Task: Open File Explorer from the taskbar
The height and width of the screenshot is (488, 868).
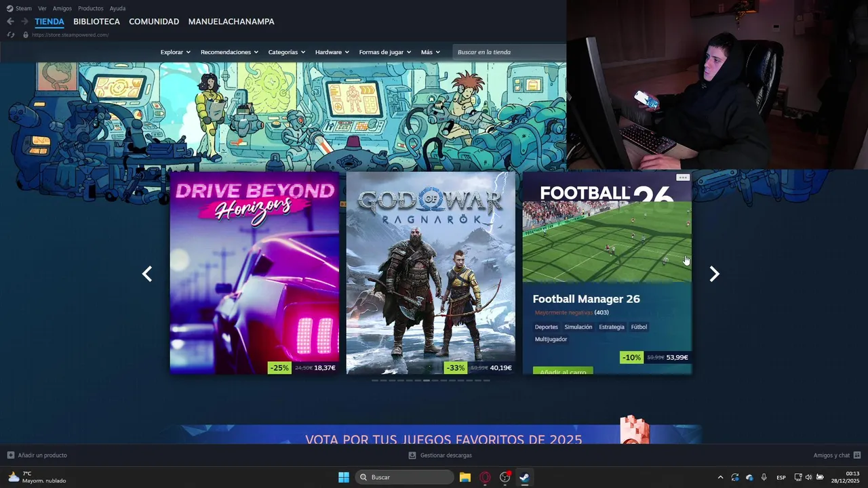Action: tap(465, 477)
